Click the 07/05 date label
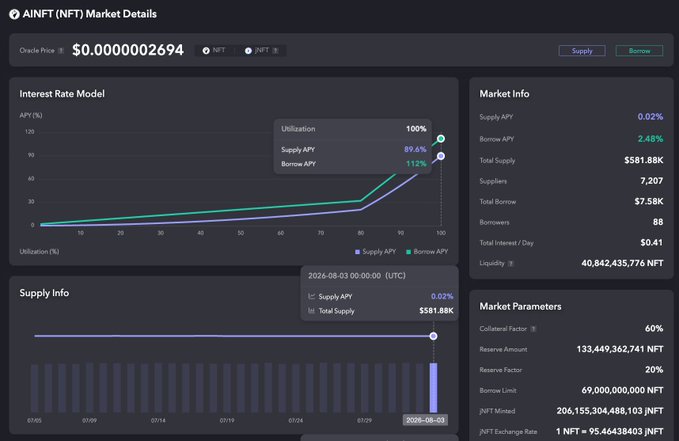This screenshot has height=441, width=679. tap(34, 421)
